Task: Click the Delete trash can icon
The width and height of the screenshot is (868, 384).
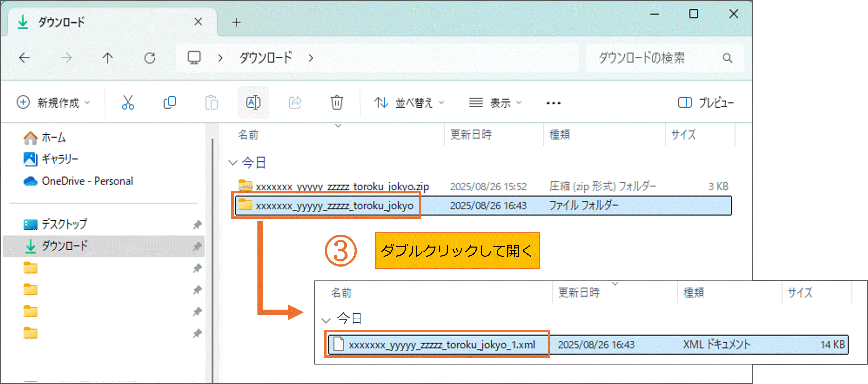Action: coord(336,103)
